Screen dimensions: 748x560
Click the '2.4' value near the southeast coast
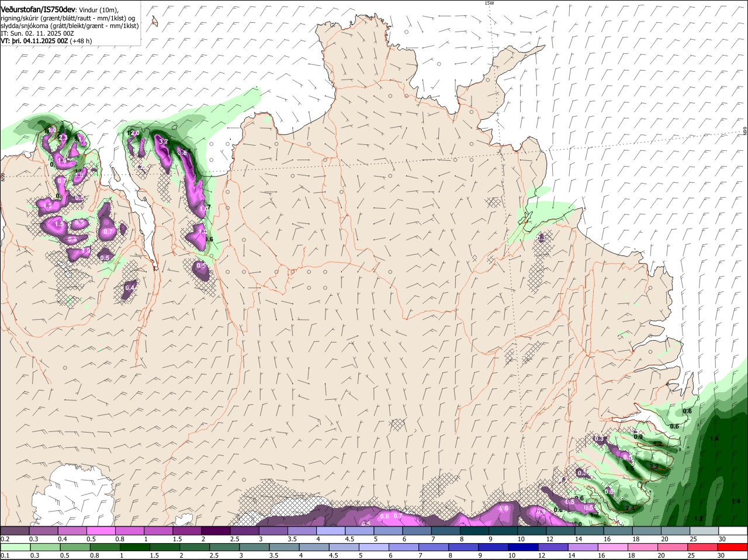click(630, 509)
